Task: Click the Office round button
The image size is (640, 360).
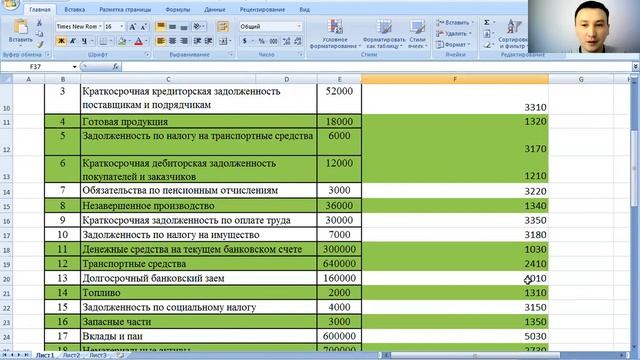Action: click(x=10, y=4)
